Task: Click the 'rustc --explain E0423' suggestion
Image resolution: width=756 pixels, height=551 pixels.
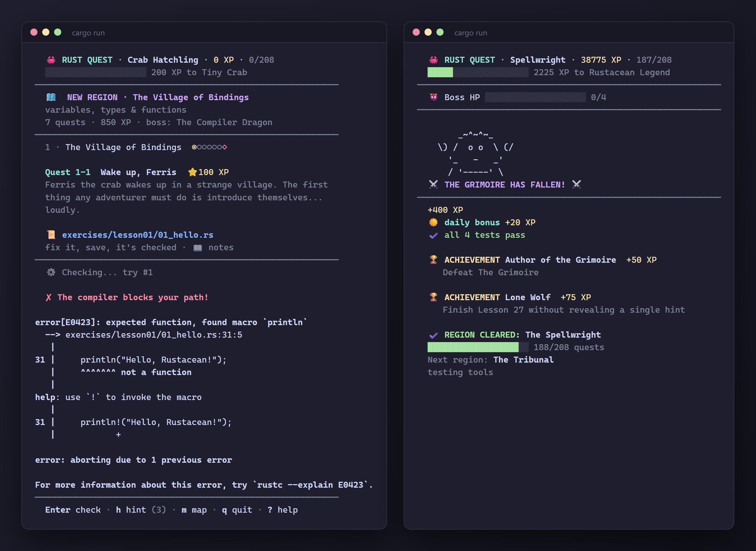Action: click(x=310, y=485)
